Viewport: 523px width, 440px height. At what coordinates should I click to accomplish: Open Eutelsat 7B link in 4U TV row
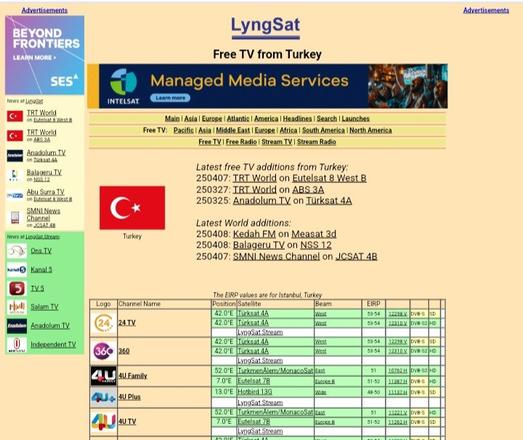tap(253, 422)
